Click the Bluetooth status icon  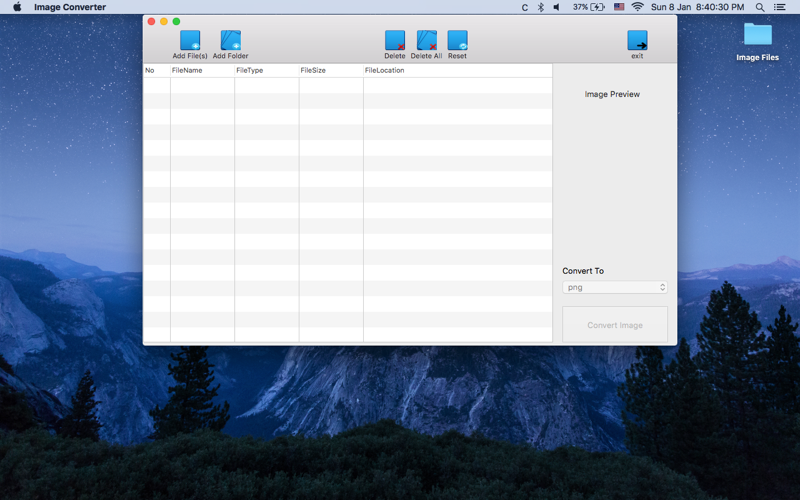541,7
